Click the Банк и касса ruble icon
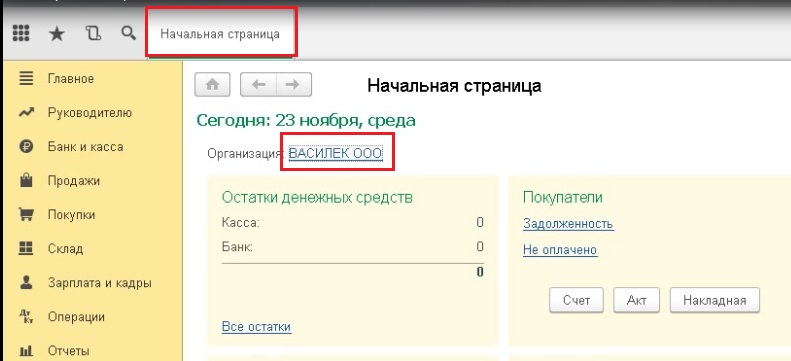 click(26, 147)
